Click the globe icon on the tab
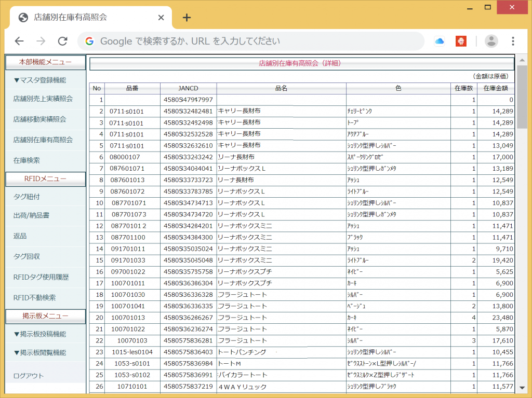This screenshot has height=398, width=532. click(x=23, y=18)
